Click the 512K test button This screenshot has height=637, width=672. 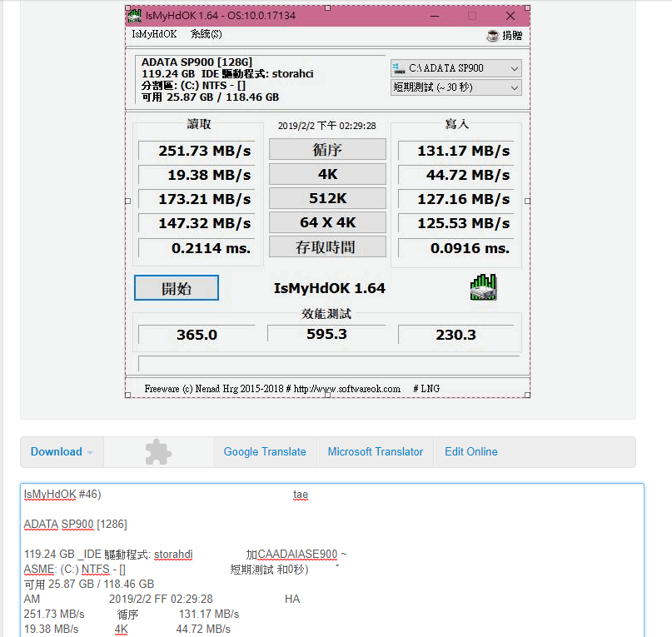327,198
